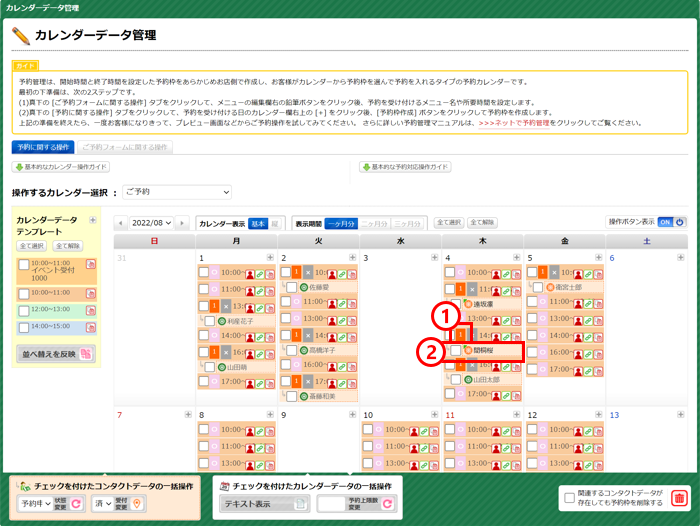Select 基本 calendar display mode
This screenshot has width=700, height=526.
pos(258,224)
